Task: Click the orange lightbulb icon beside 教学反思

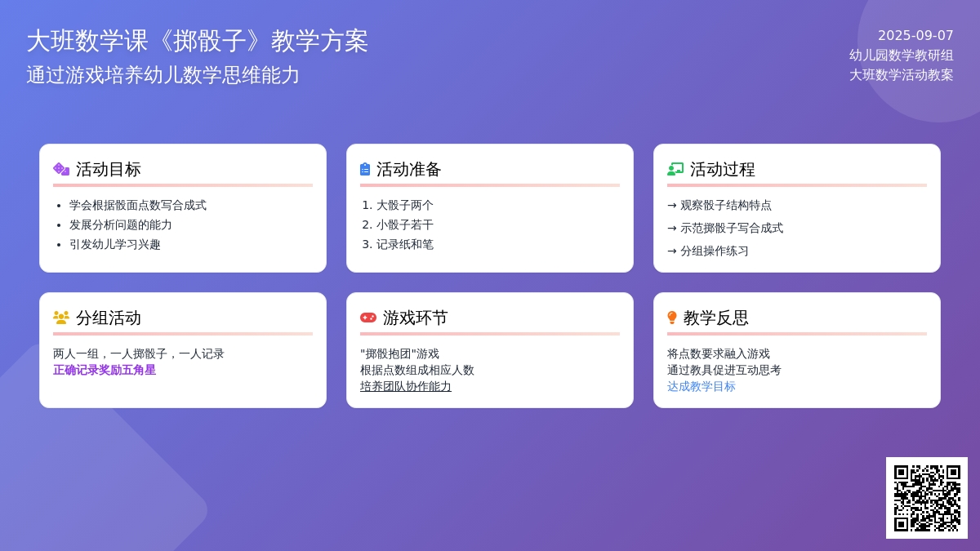Action: pos(672,318)
